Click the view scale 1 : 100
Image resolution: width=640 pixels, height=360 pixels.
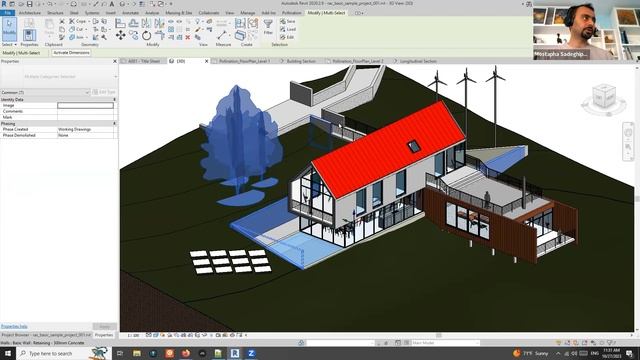tap(133, 336)
